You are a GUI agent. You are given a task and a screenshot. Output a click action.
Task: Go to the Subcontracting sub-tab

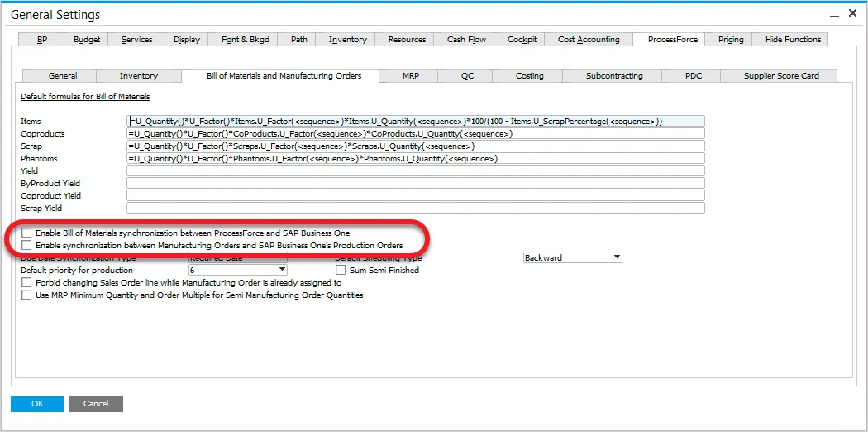click(613, 76)
